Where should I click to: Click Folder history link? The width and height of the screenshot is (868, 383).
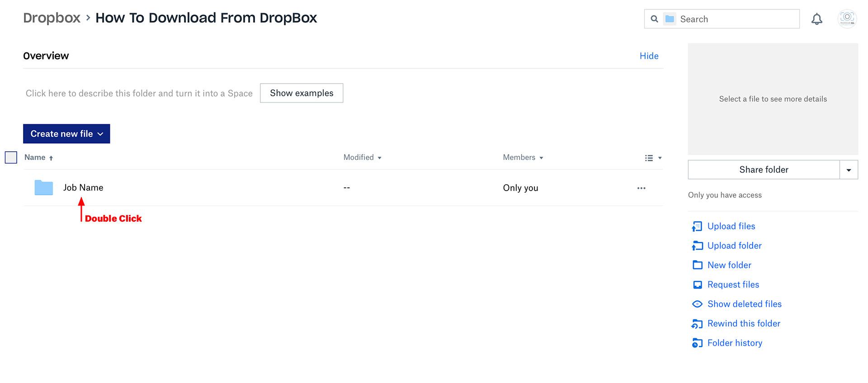[x=735, y=343]
